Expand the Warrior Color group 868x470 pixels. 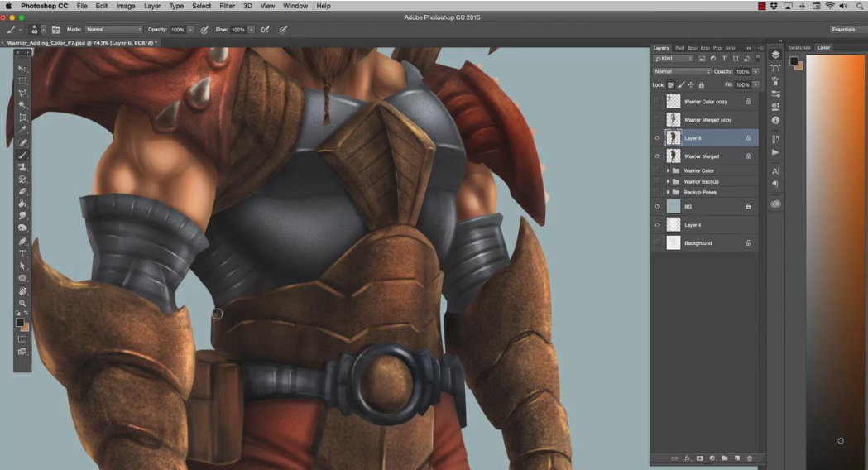pyautogui.click(x=668, y=170)
